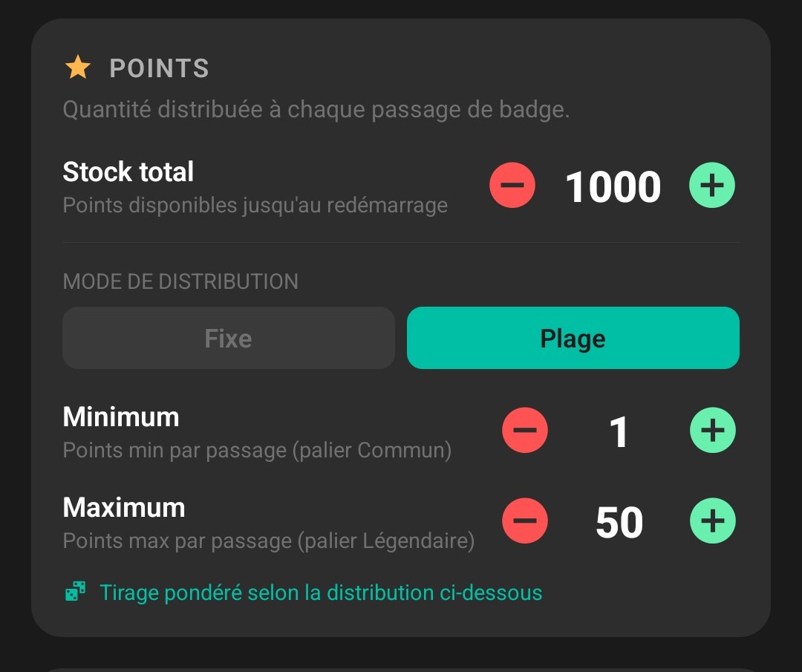Select the Plage distribution mode

coord(573,338)
